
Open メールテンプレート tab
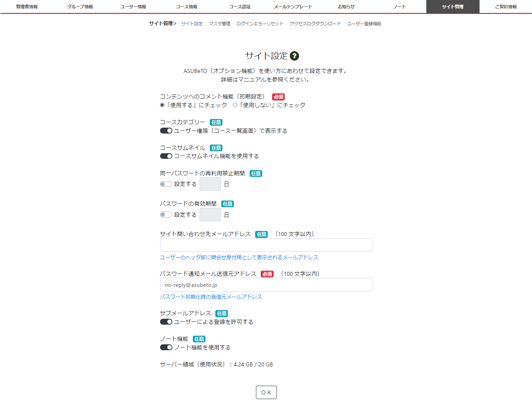point(293,7)
